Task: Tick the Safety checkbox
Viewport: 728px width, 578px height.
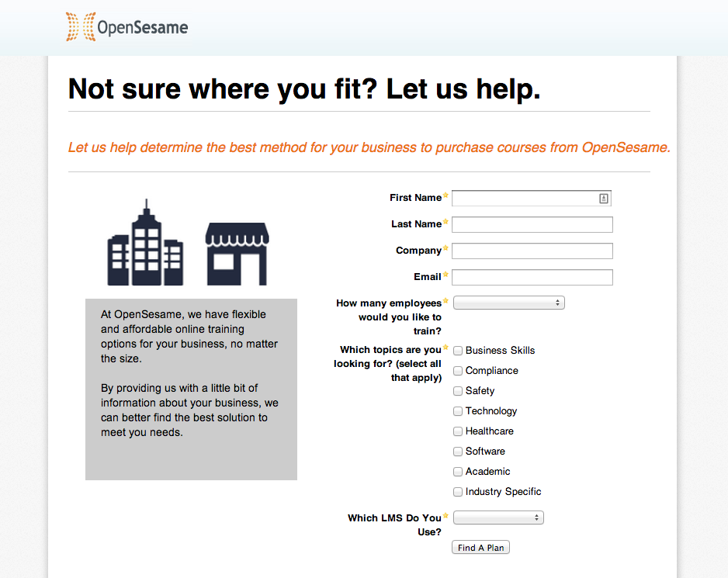Action: (x=458, y=391)
